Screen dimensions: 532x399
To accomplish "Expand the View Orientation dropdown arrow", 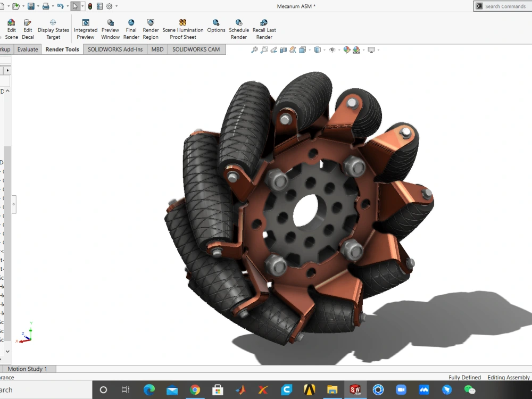I will 310,50.
